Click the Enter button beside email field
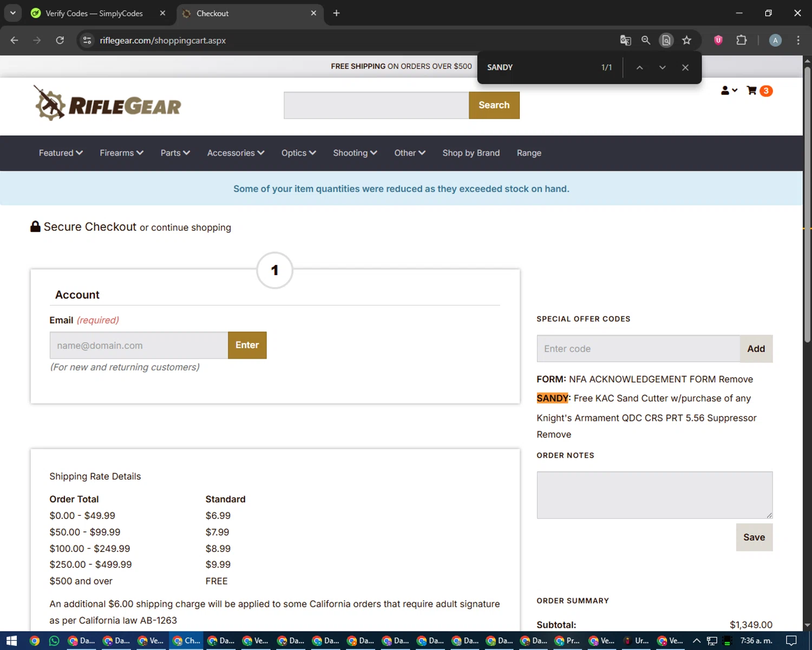Viewport: 812px width, 650px height. [x=247, y=345]
